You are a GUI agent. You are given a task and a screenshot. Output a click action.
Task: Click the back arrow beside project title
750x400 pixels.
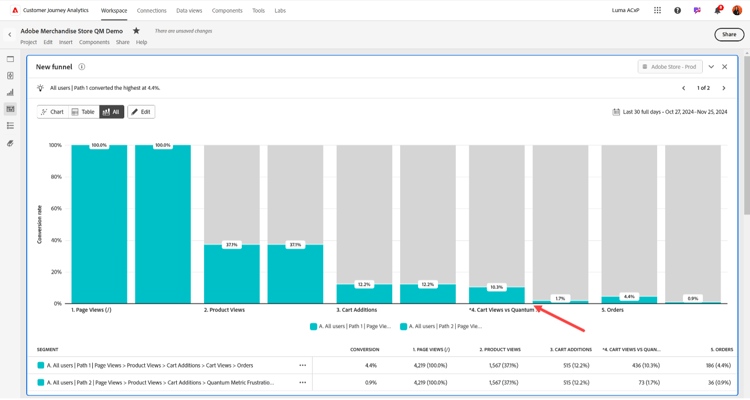10,35
